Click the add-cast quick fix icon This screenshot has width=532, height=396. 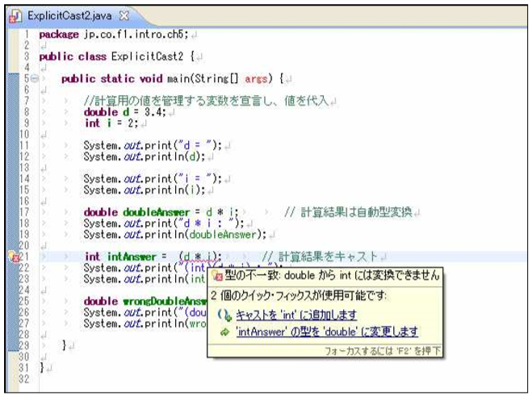(224, 315)
